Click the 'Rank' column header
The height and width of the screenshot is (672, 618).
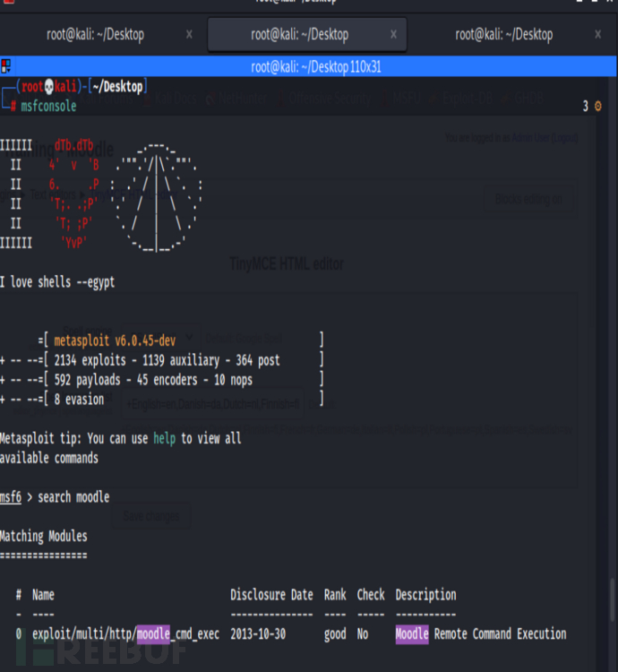coord(335,595)
